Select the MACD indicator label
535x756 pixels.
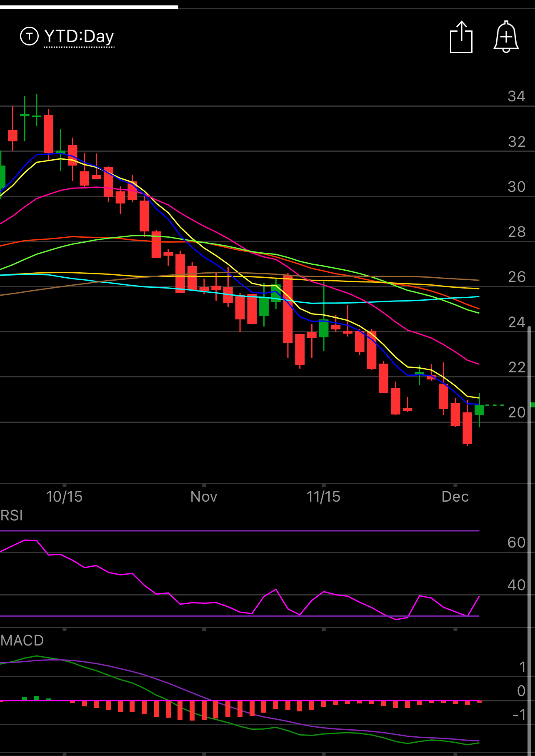(x=22, y=640)
